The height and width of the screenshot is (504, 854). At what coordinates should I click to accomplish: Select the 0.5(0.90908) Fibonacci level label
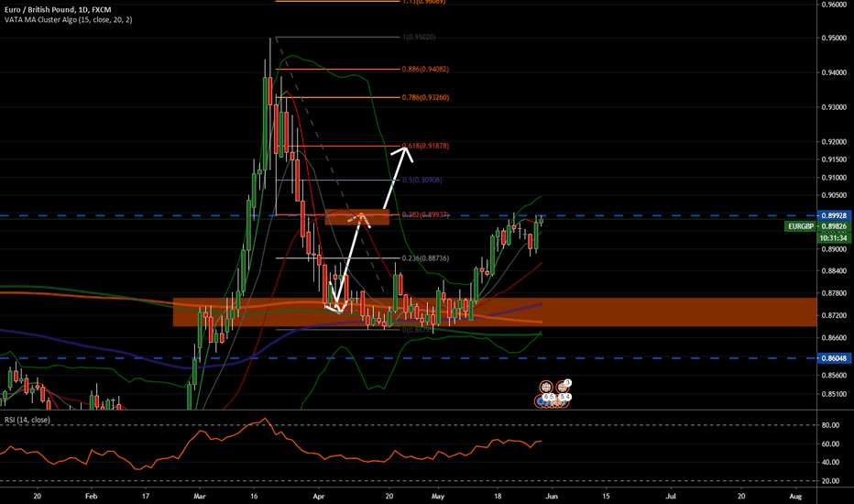pos(422,180)
